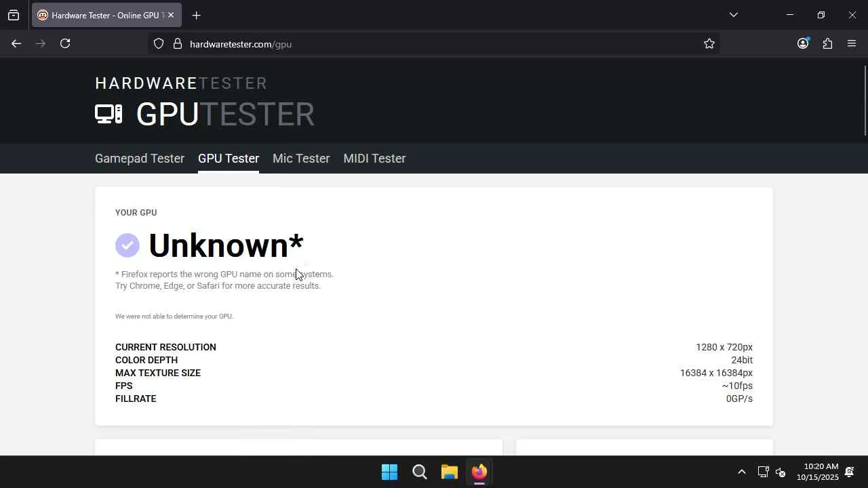The height and width of the screenshot is (488, 868).
Task: Click the "YOUR GPU" label
Action: tap(136, 213)
